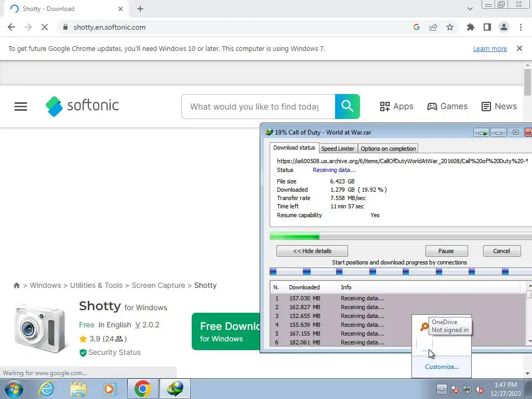Close the Shotty - Download tab
This screenshot has width=532, height=399.
[x=121, y=9]
